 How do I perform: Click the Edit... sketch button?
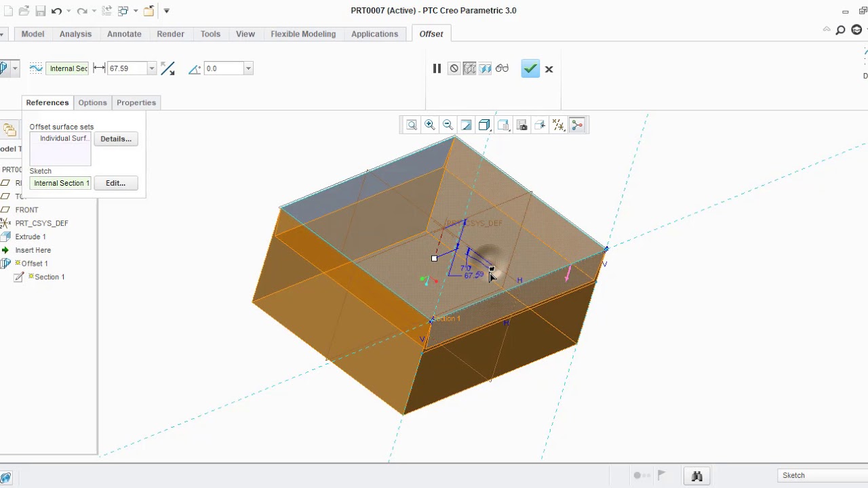[x=116, y=183]
